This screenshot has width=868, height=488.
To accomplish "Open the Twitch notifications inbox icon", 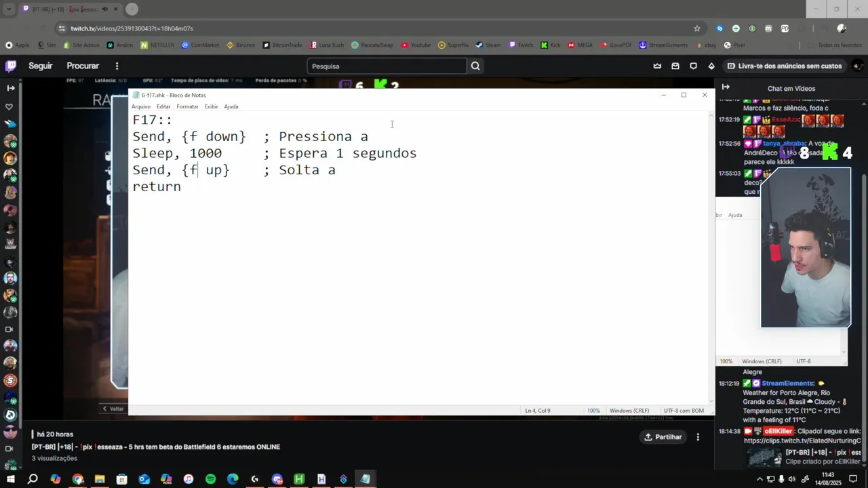I will (675, 66).
